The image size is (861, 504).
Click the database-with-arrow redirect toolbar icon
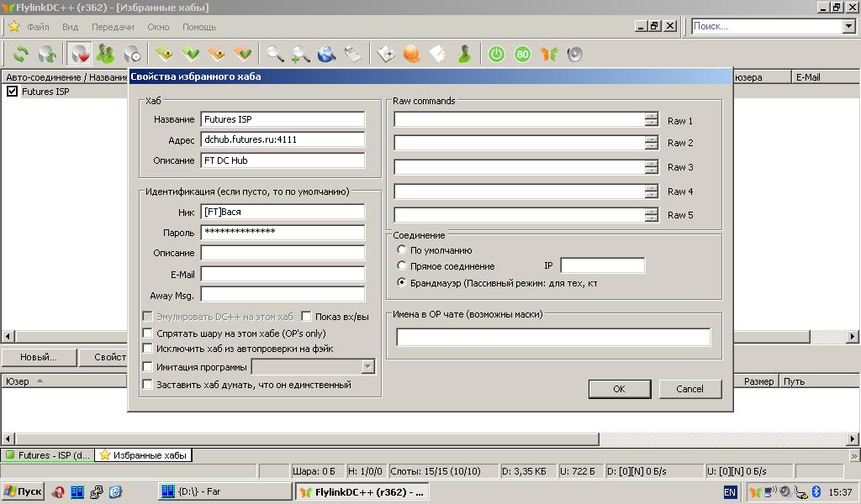pyautogui.click(x=47, y=54)
